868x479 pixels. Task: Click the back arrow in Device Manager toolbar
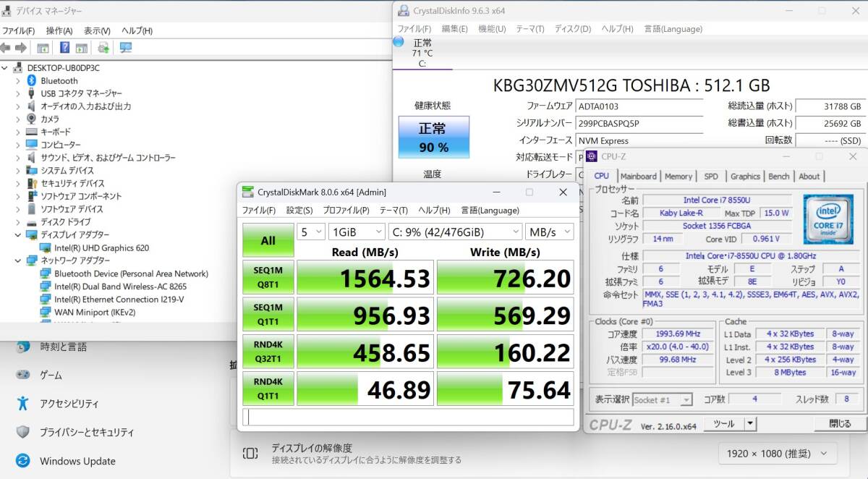click(6, 48)
